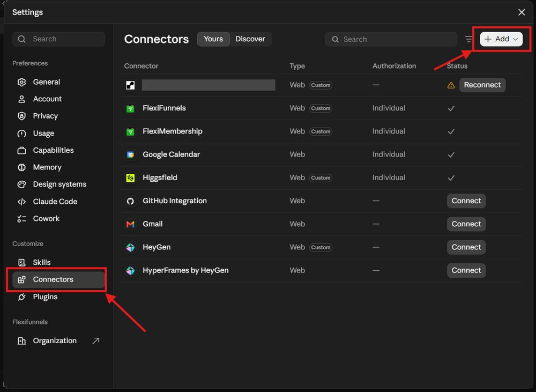Click the Account person icon
536x392 pixels.
pos(21,99)
